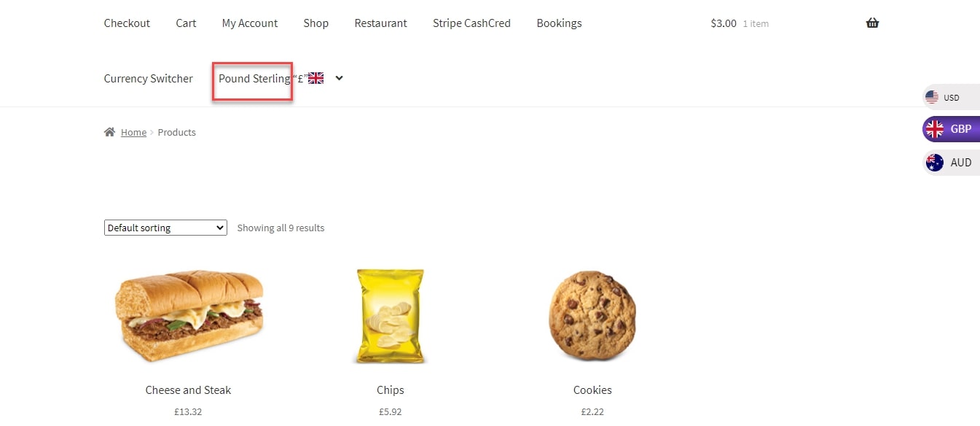Open the Default sorting dropdown
Viewport: 980px width, 426px height.
pos(165,228)
